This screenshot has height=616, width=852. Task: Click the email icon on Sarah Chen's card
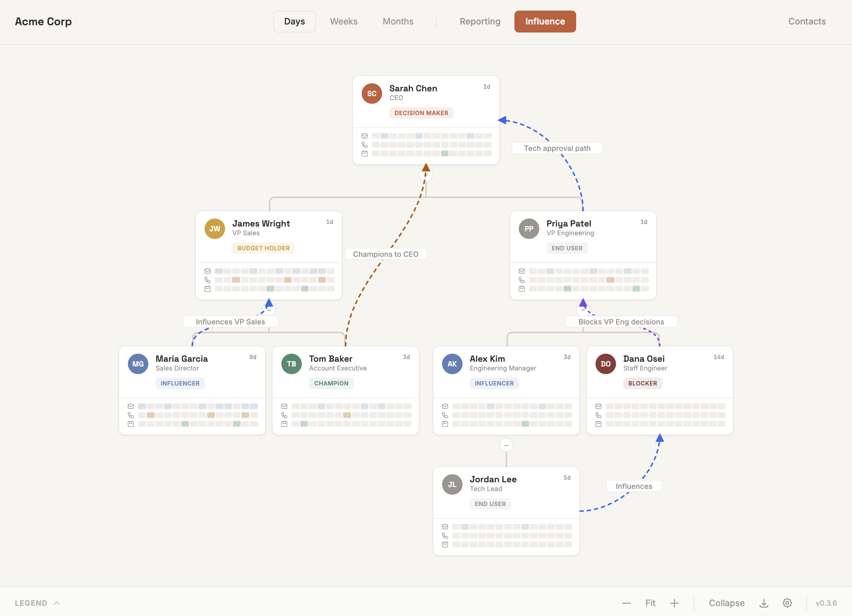364,136
